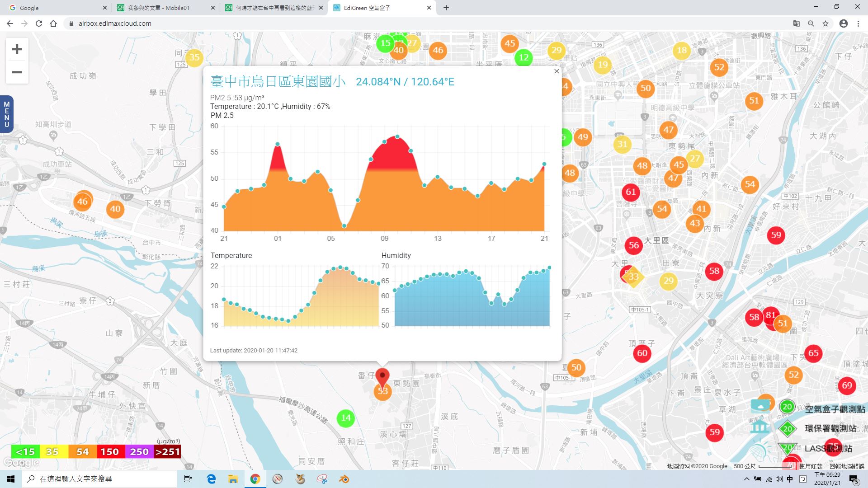The image size is (868, 488).
Task: Open the zoom level magnifier in address bar
Action: click(x=811, y=23)
